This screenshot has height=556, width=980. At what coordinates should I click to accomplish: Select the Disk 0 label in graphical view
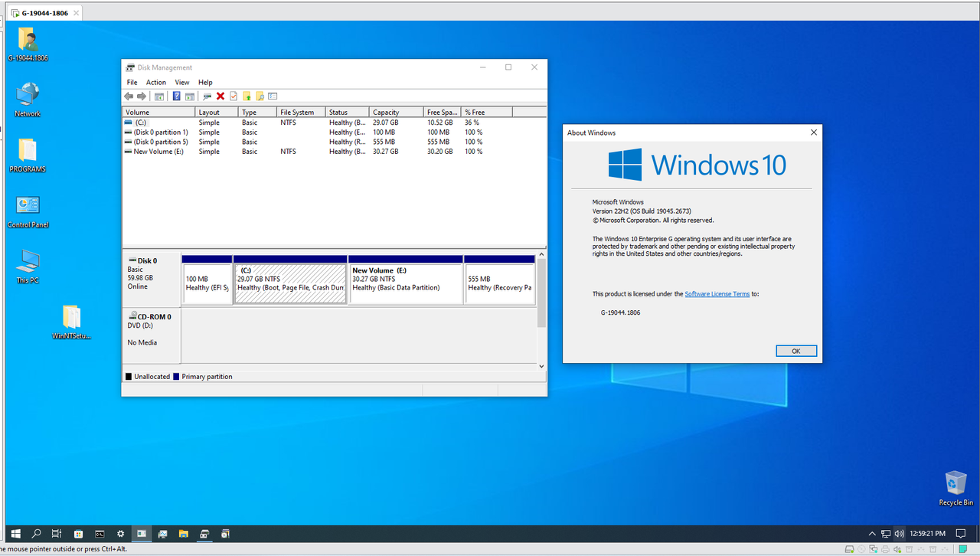coord(152,280)
